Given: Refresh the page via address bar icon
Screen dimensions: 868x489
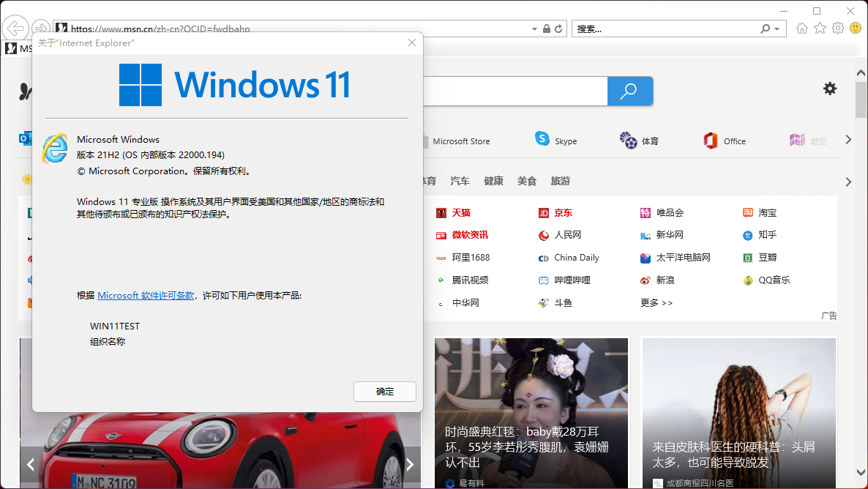Looking at the screenshot, I should [x=558, y=28].
